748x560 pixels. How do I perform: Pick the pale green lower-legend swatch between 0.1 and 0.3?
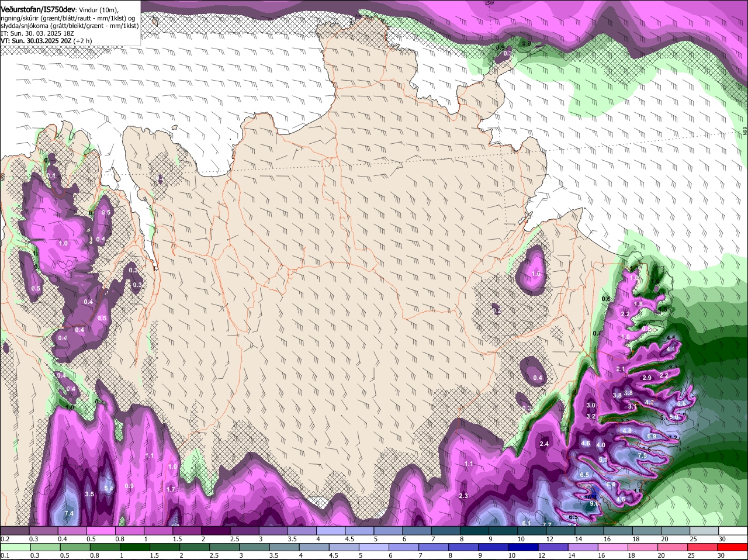click(15, 547)
